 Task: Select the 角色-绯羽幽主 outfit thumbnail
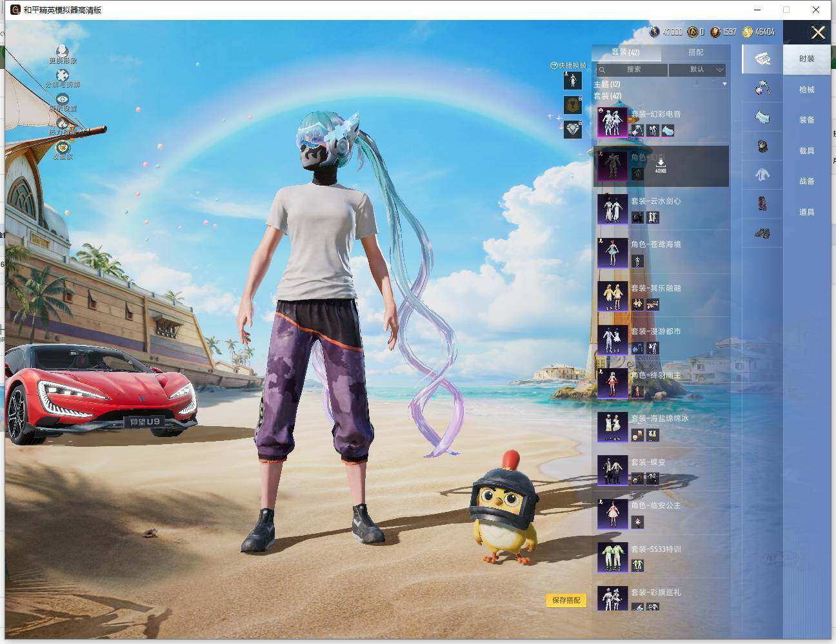[612, 384]
